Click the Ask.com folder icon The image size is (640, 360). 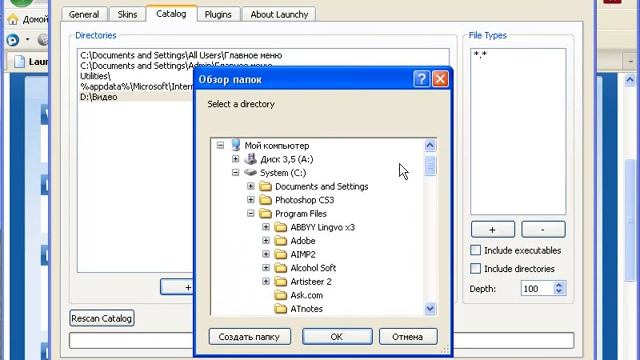pos(281,295)
